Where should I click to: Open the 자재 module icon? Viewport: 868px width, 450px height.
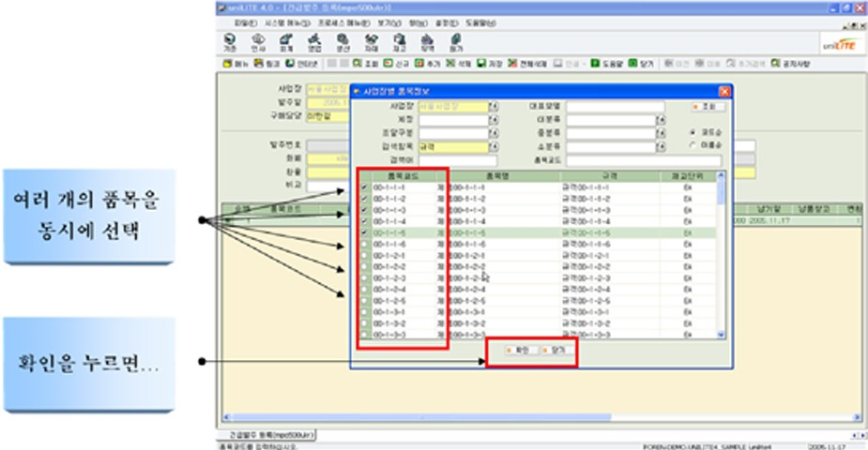(x=371, y=42)
